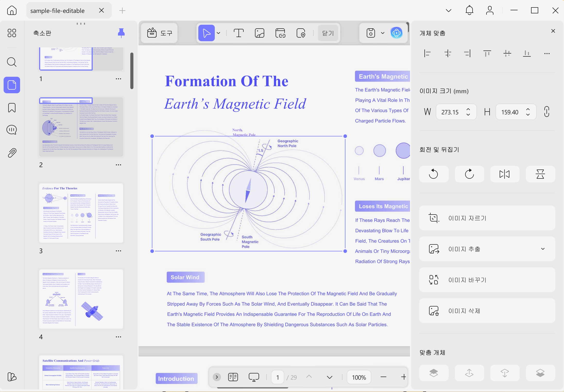Go to the home screen icon
564x392 pixels.
(x=12, y=11)
